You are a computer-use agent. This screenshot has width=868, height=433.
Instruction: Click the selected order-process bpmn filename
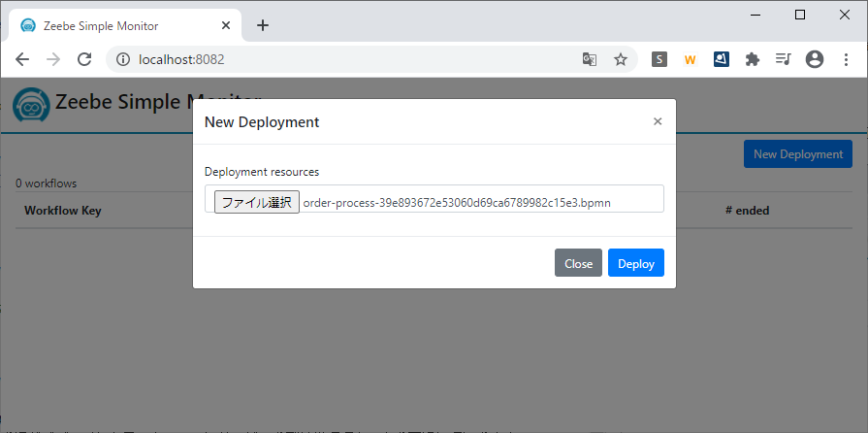coord(457,203)
